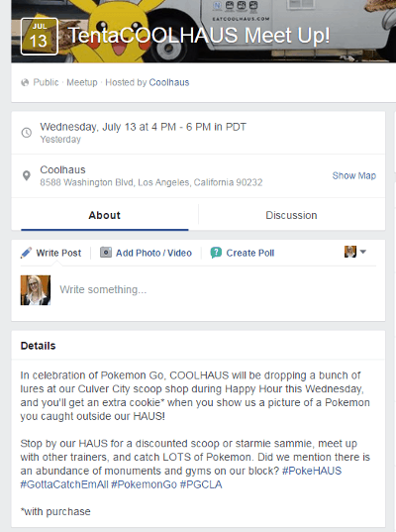Click the pencil Write Post icon
396x532 pixels.
26,253
